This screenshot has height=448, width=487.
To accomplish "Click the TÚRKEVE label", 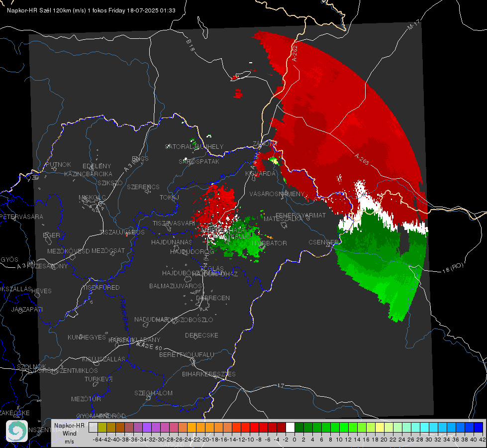I will click(x=99, y=379).
